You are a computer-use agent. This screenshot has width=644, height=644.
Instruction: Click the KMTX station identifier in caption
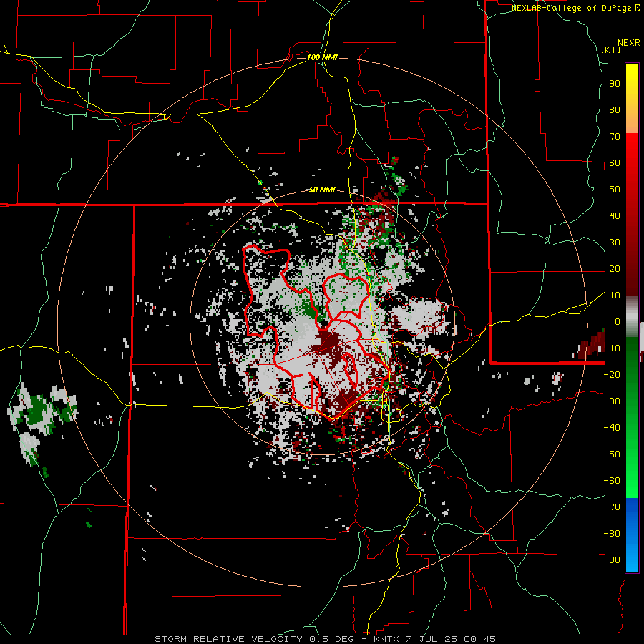386,639
